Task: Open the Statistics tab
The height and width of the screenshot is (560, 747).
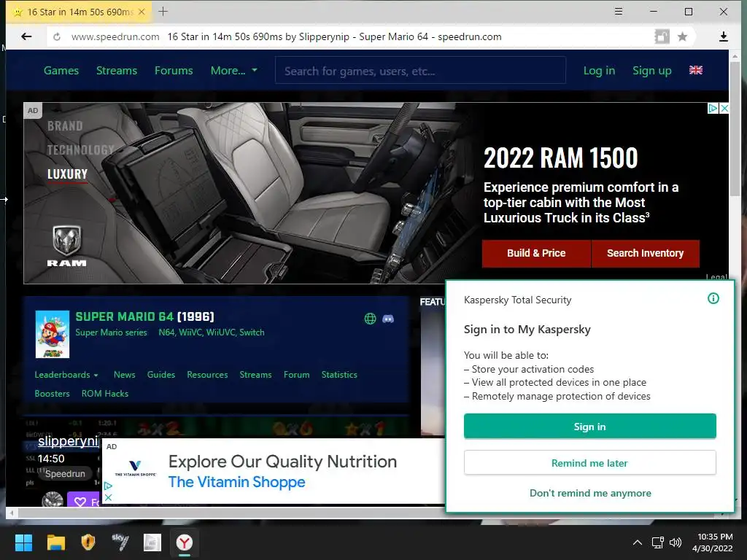Action: point(339,375)
